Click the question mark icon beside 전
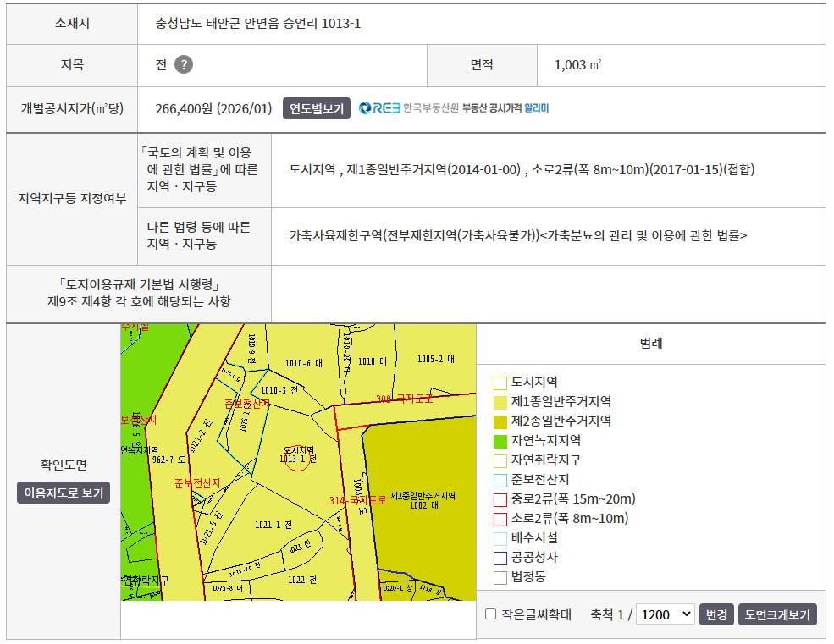Image resolution: width=834 pixels, height=644 pixels. point(184,64)
